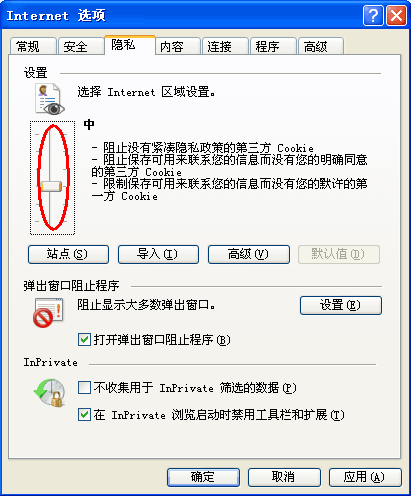Open the 内容 tab
This screenshot has height=496, width=411.
(177, 46)
